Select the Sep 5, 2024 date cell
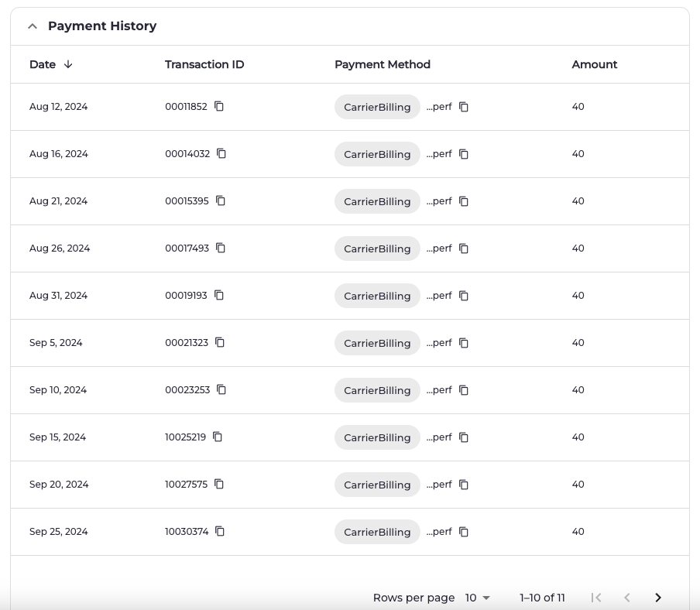The width and height of the screenshot is (700, 610). pyautogui.click(x=56, y=343)
